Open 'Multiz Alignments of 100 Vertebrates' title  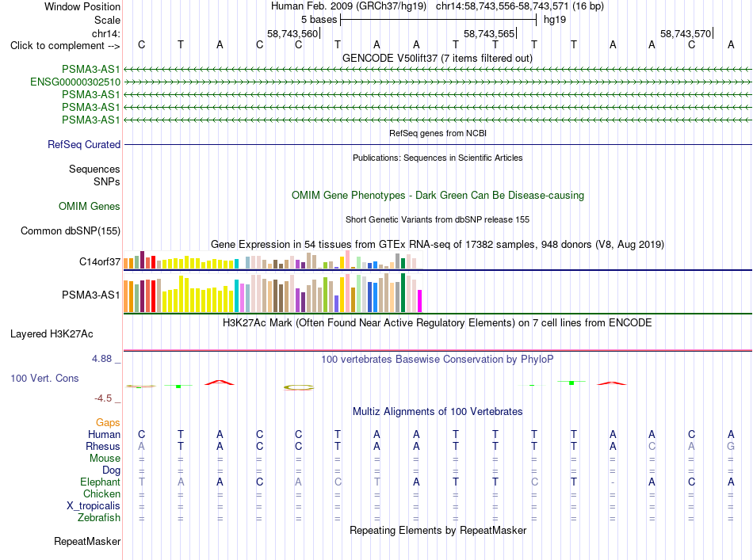pos(438,411)
